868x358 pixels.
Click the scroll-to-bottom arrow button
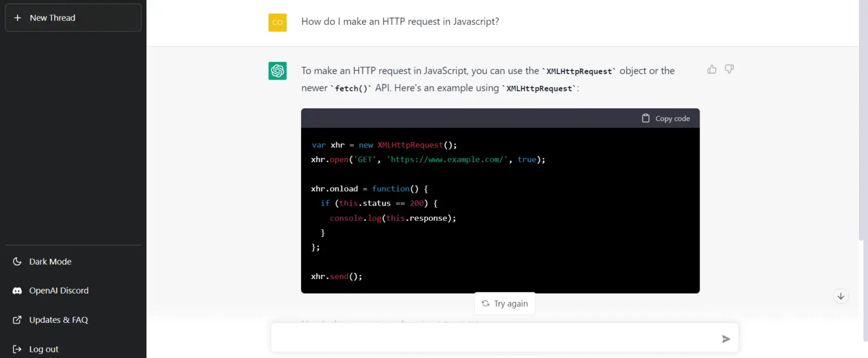click(841, 295)
